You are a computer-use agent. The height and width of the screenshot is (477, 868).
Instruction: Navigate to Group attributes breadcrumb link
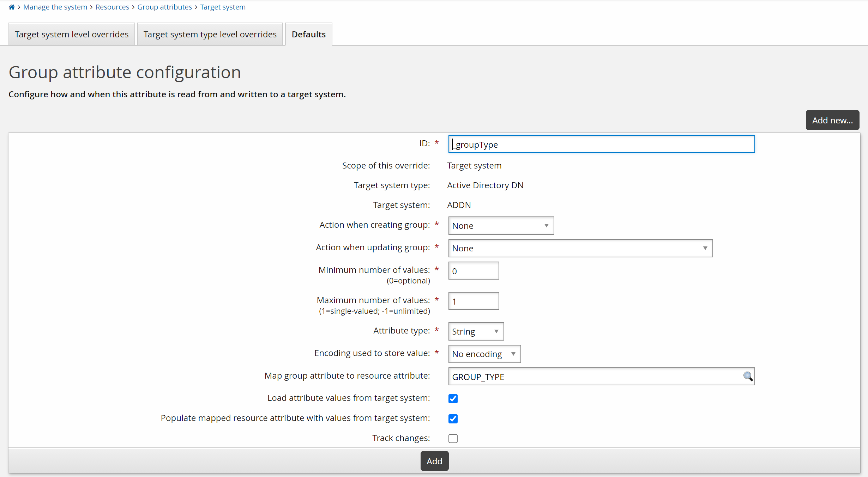tap(164, 7)
